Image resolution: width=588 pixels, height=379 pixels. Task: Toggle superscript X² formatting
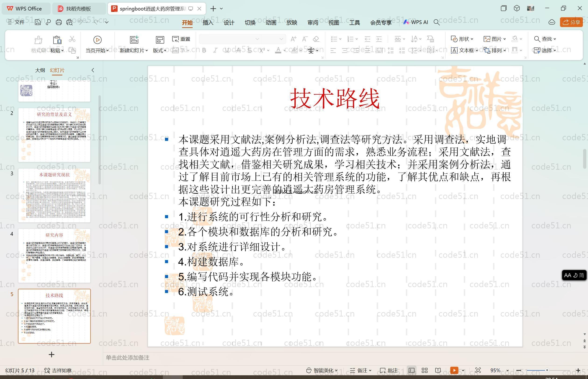(x=262, y=50)
